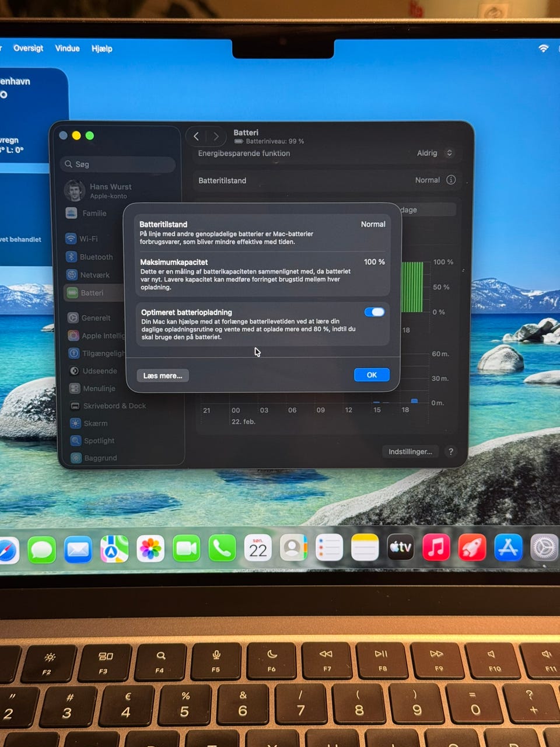Image resolution: width=560 pixels, height=747 pixels.
Task: Open Safari from the Dock
Action: coord(7,550)
